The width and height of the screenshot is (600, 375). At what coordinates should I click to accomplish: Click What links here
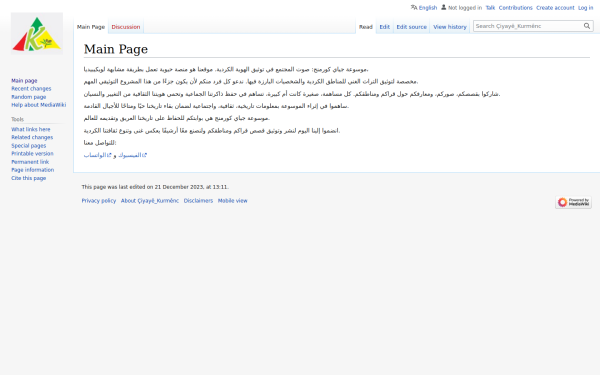[31, 129]
